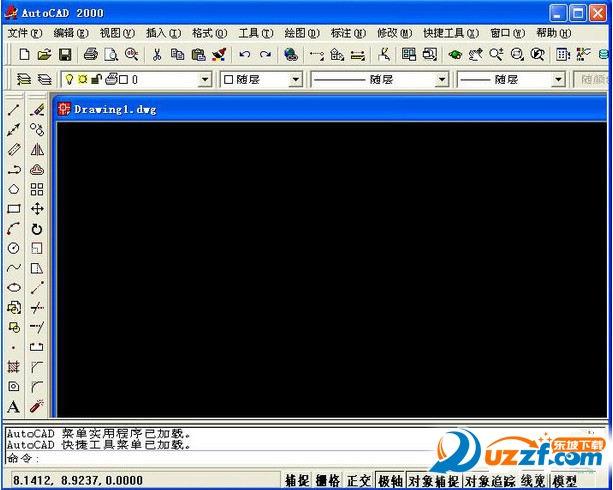613x490 pixels.
Task: Click the Extend modify tool
Action: pyautogui.click(x=37, y=327)
